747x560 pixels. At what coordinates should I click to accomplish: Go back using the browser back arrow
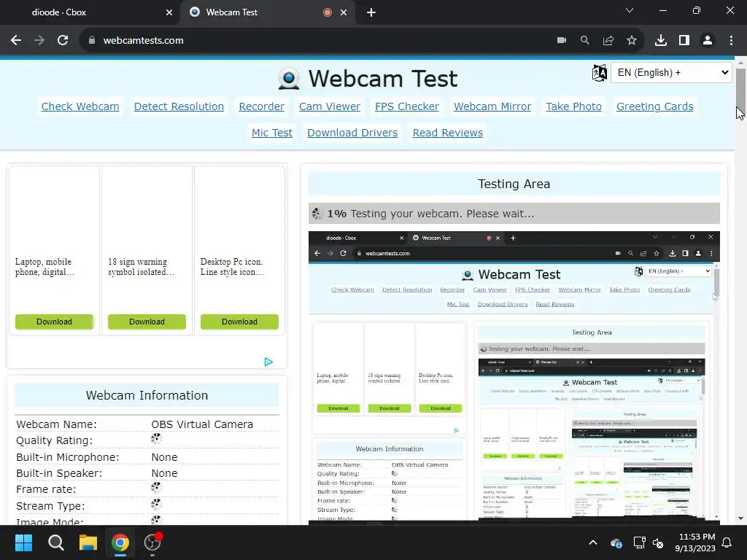point(16,41)
